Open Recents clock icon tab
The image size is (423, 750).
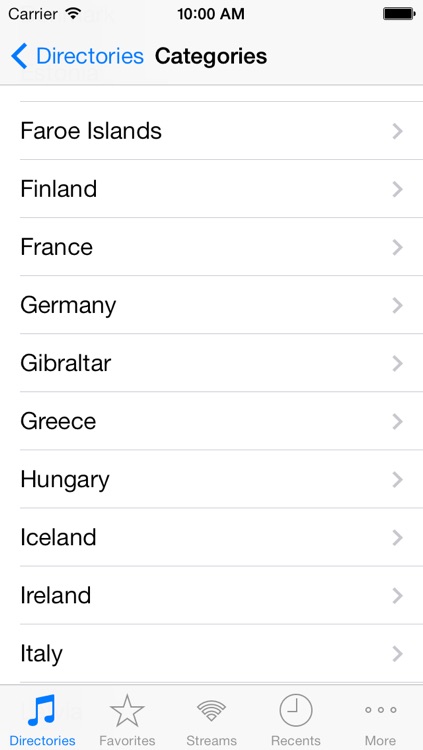point(296,711)
